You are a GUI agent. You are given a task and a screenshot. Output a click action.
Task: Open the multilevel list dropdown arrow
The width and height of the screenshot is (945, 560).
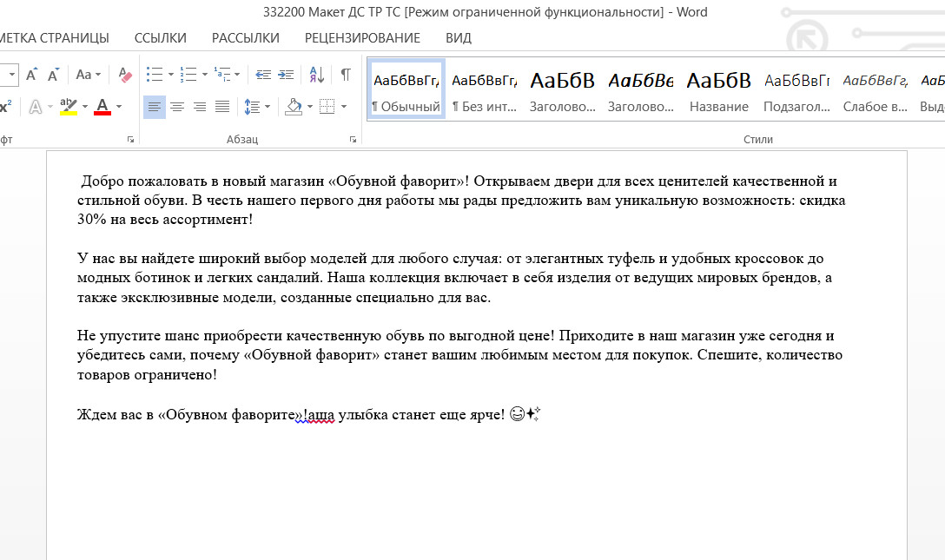(x=237, y=75)
